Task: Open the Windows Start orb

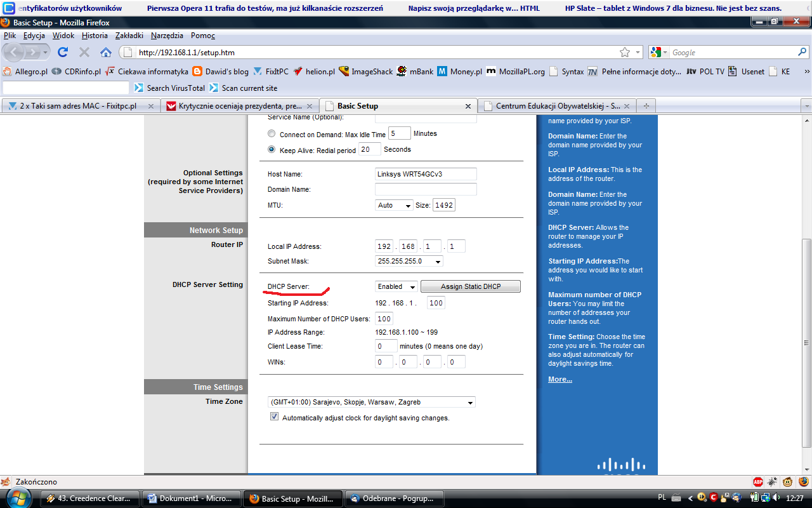Action: [x=19, y=498]
